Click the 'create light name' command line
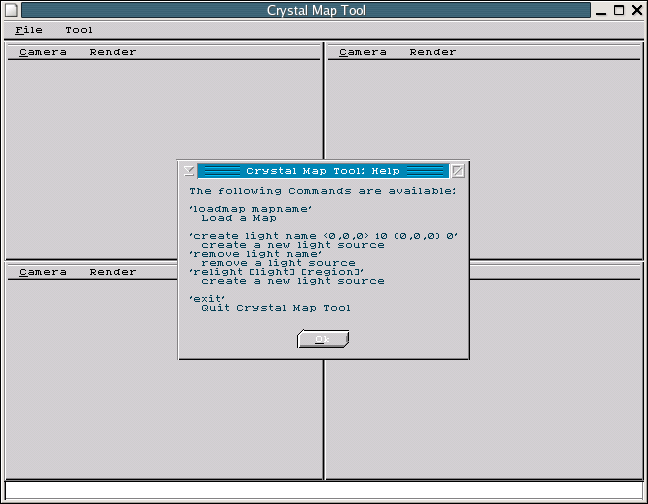 pyautogui.click(x=323, y=236)
